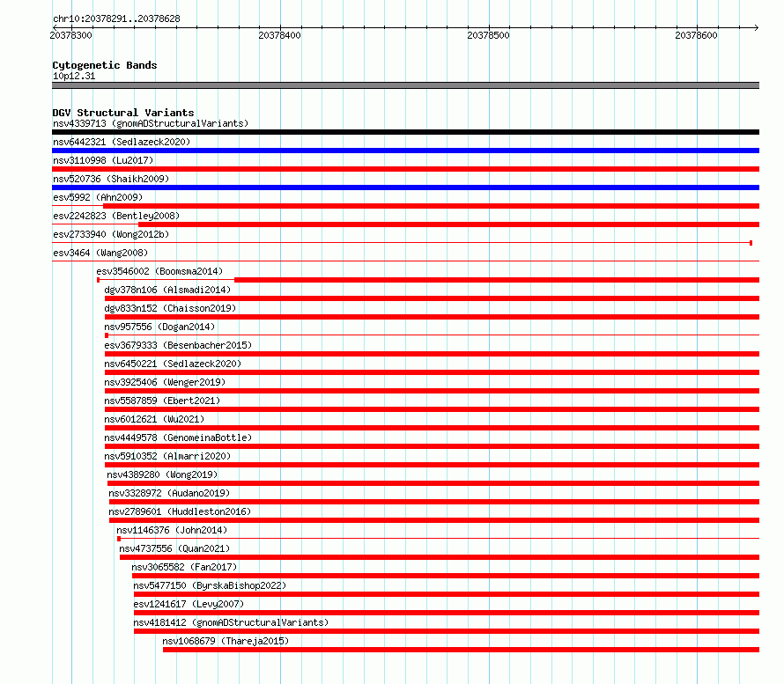The width and height of the screenshot is (784, 684).
Task: Click the red bar under esv5992 (Ahn2009)
Action: [x=431, y=206]
